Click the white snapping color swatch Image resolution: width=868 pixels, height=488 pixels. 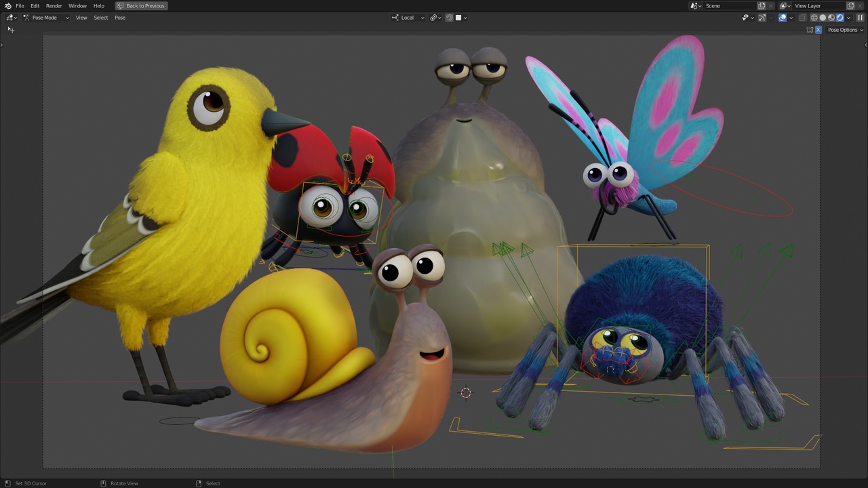point(458,18)
